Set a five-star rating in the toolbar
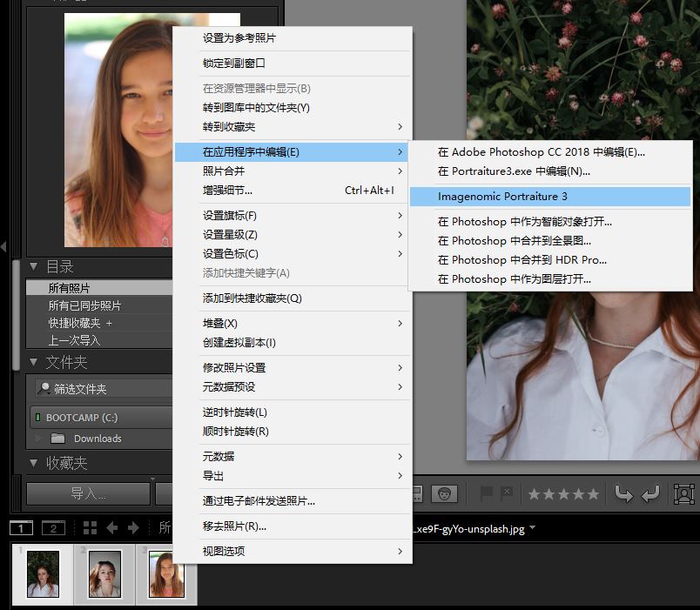Viewport: 700px width, 610px height. point(592,493)
